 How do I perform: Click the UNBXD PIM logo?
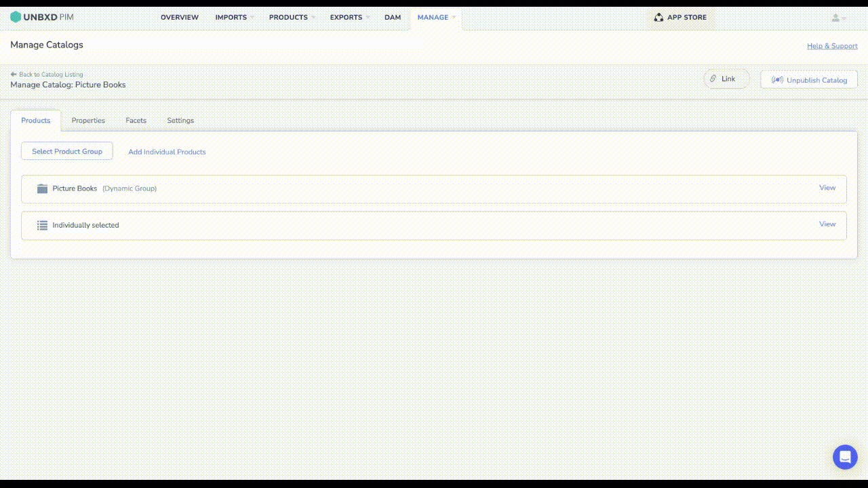click(42, 17)
